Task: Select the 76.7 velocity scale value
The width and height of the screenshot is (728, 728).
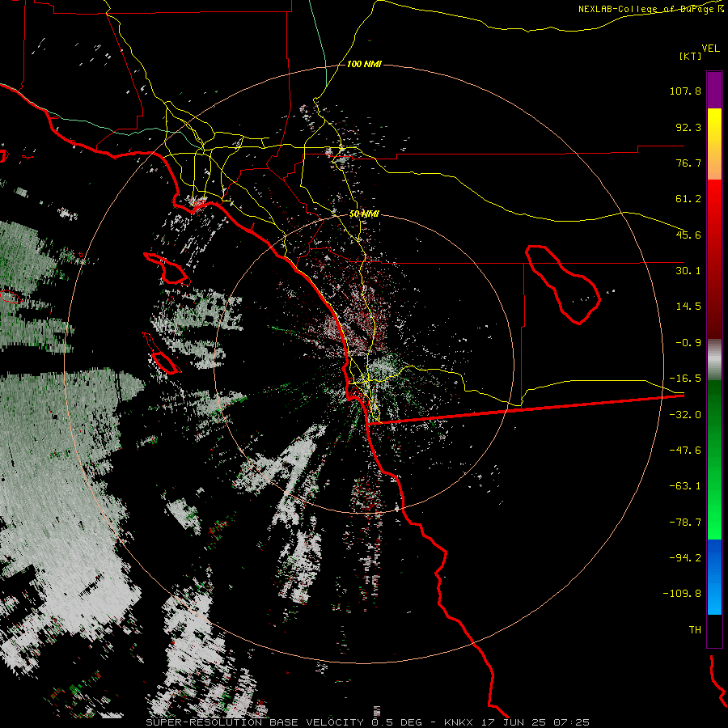Action: pos(688,163)
